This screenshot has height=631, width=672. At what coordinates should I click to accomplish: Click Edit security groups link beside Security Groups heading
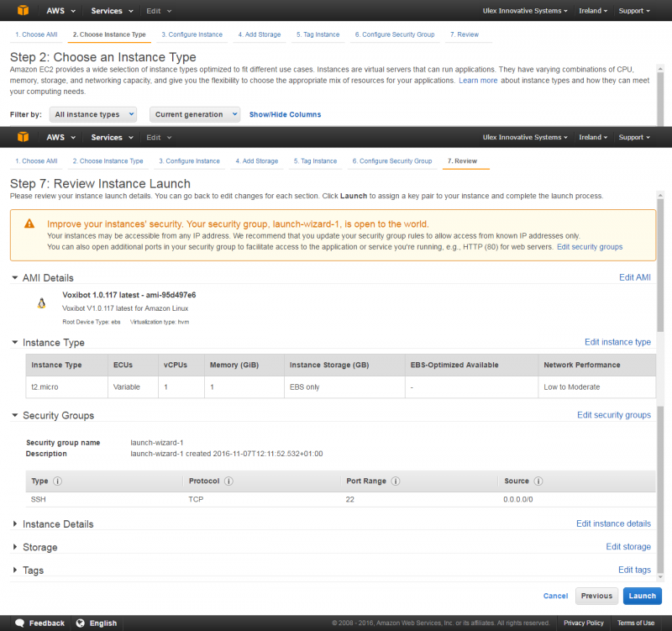tap(614, 414)
